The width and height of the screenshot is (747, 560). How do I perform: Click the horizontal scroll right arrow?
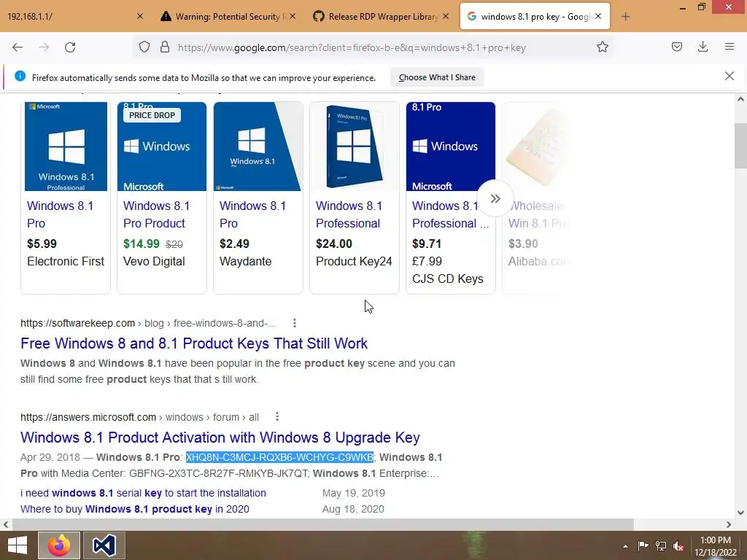coord(729,524)
